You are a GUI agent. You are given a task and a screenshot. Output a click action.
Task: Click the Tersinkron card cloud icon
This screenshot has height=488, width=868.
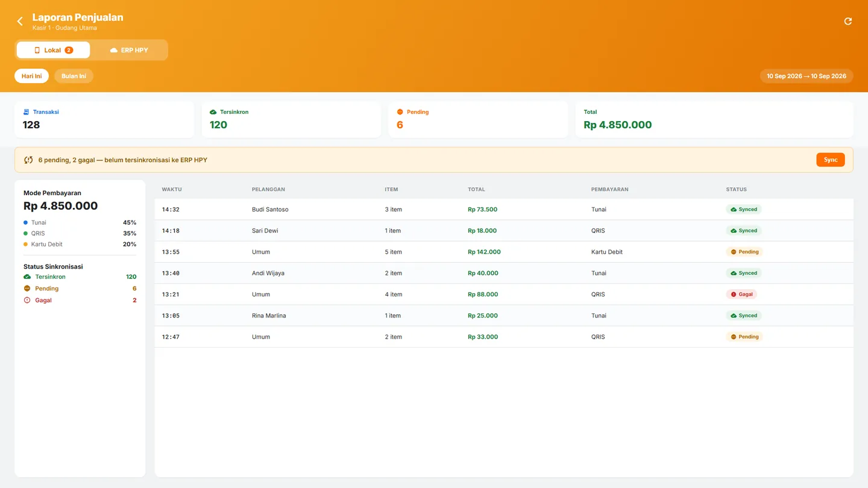click(x=213, y=112)
